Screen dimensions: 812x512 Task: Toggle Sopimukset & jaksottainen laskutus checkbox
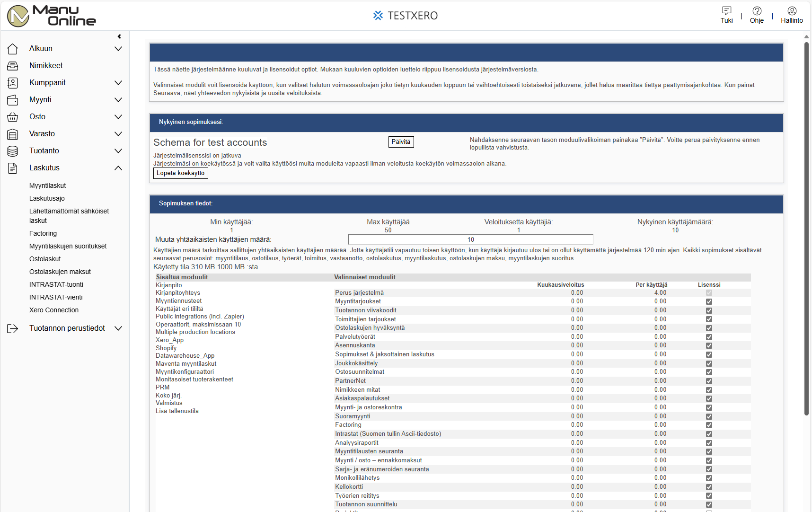709,354
